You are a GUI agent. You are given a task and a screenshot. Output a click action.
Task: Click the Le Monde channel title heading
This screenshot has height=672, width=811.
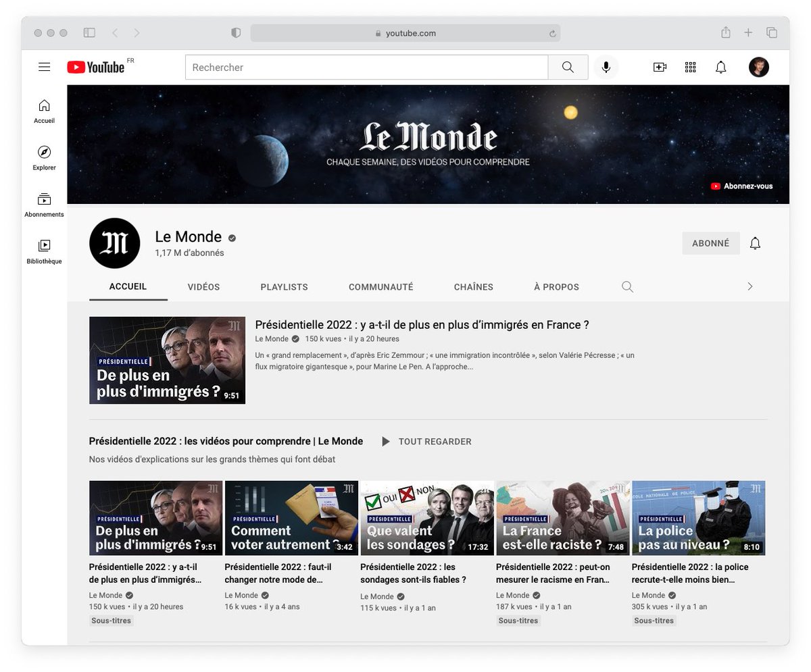pyautogui.click(x=189, y=237)
